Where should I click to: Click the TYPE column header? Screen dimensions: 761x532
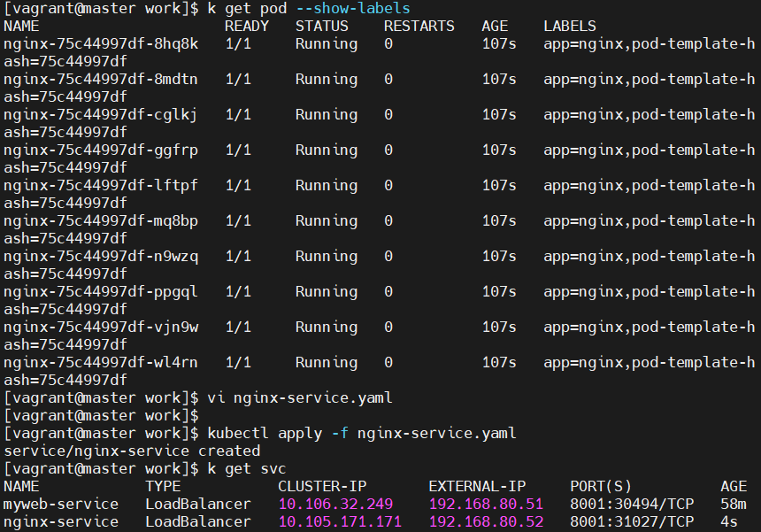tap(163, 487)
